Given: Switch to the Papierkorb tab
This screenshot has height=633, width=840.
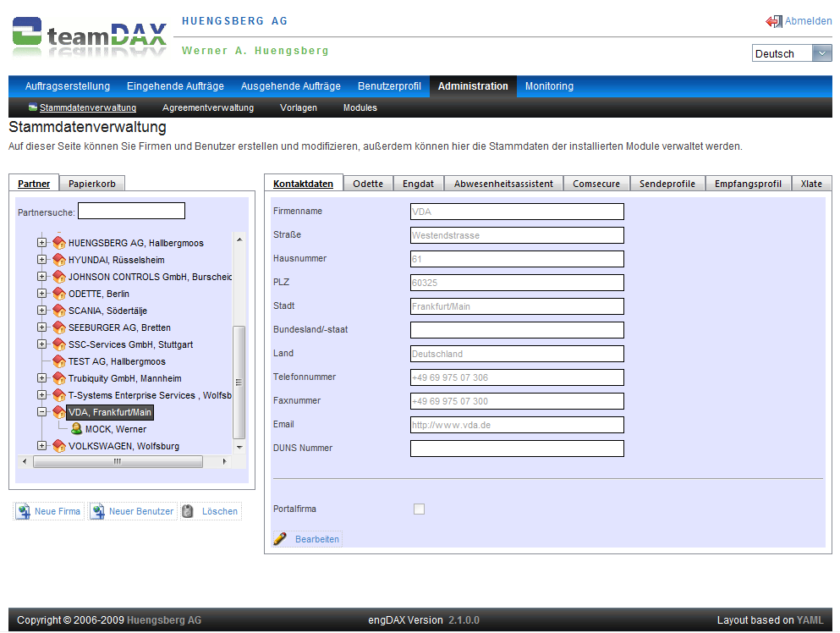Looking at the screenshot, I should (92, 184).
